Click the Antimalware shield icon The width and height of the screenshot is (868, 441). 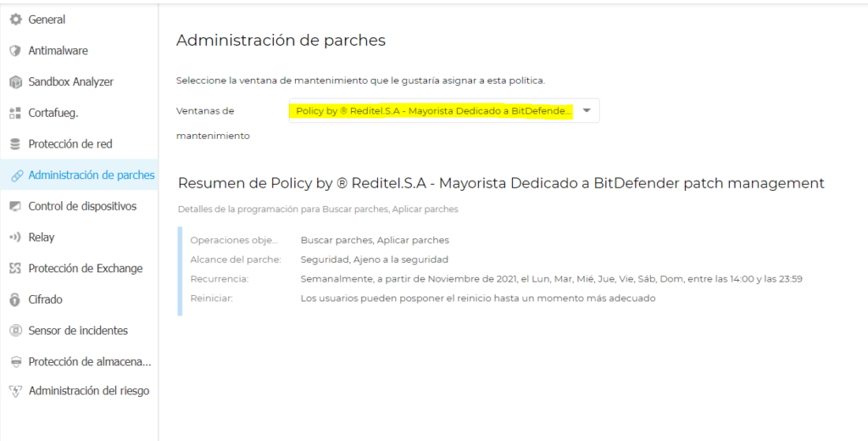[15, 50]
